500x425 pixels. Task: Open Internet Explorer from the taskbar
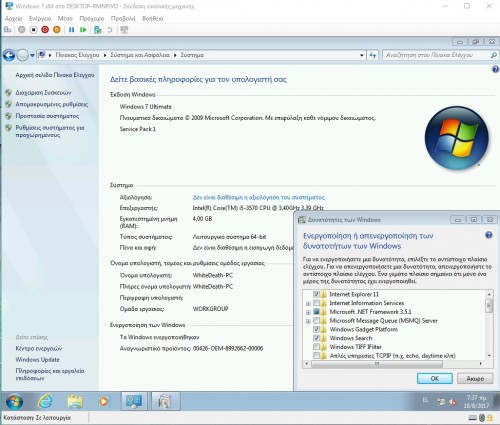[x=45, y=401]
